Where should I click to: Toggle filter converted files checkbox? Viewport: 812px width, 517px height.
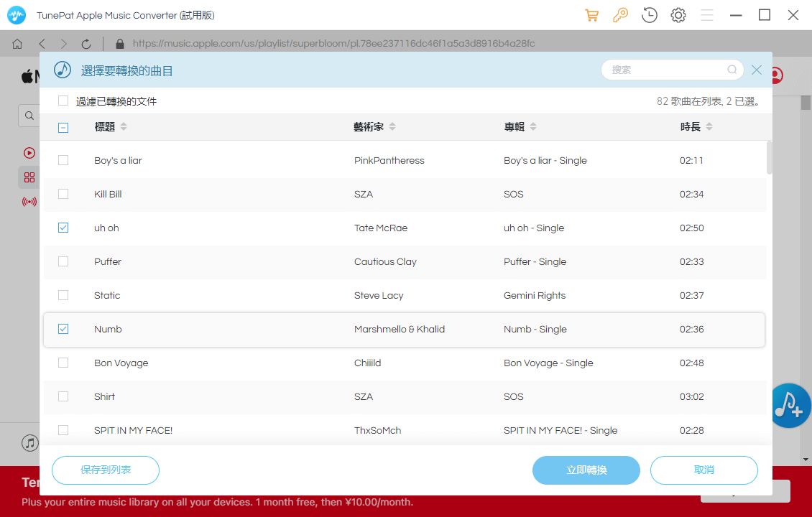click(63, 101)
